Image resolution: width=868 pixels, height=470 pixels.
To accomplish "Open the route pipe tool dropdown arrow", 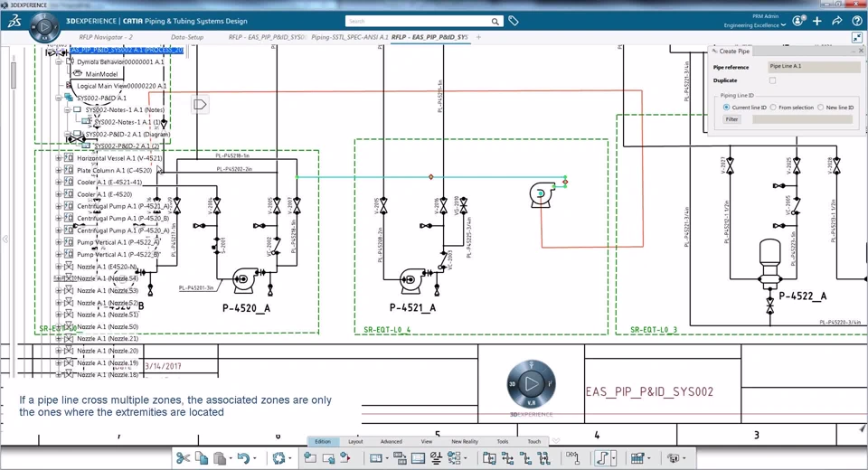I will 613,458.
